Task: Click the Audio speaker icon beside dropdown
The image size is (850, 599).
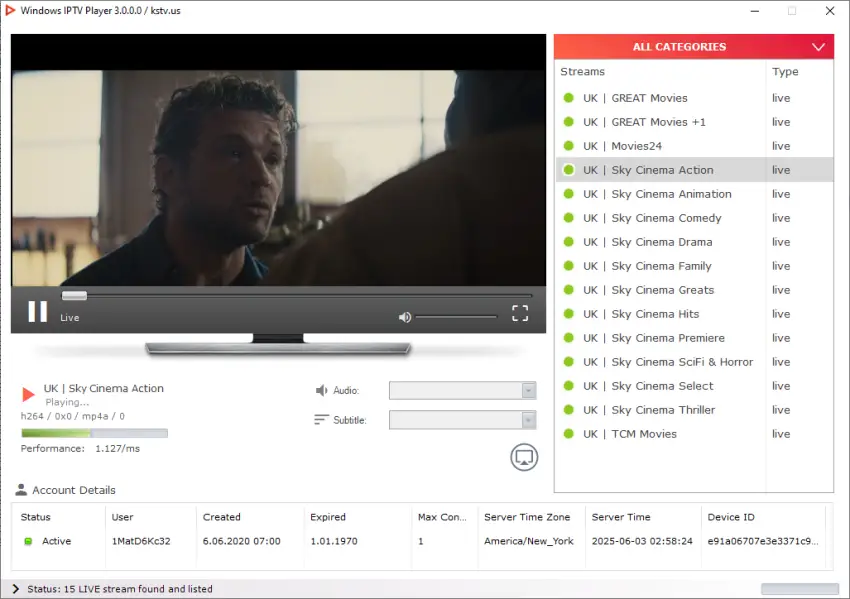Action: (321, 390)
